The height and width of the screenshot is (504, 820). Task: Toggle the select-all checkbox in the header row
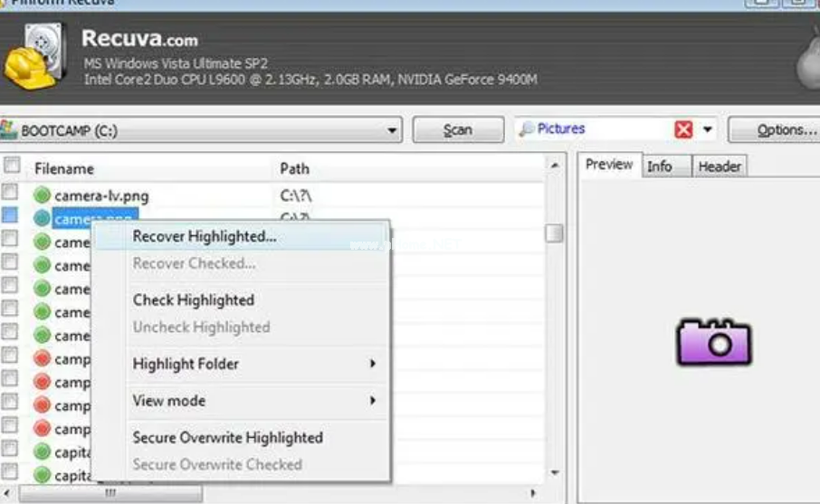pyautogui.click(x=11, y=166)
